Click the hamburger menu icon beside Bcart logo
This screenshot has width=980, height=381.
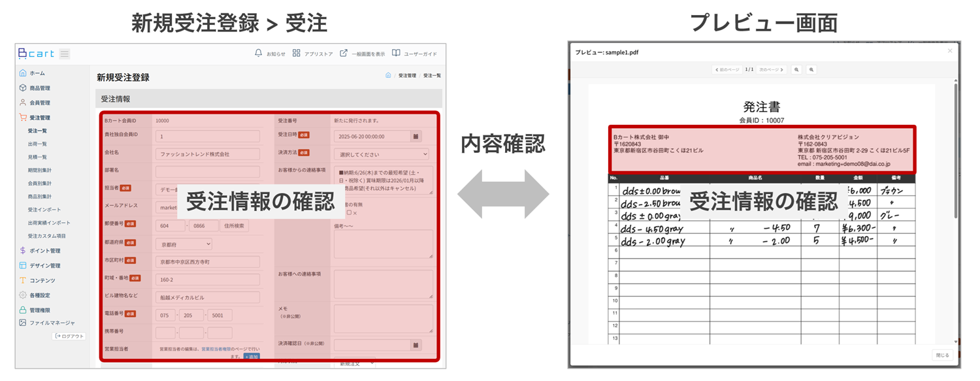point(65,54)
